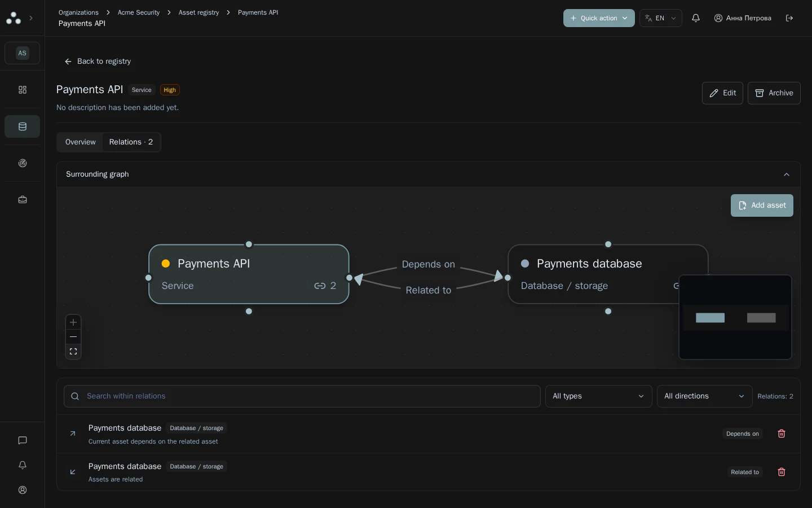Viewport: 812px width, 508px height.
Task: Focus the Search within relations field
Action: pyautogui.click(x=302, y=396)
